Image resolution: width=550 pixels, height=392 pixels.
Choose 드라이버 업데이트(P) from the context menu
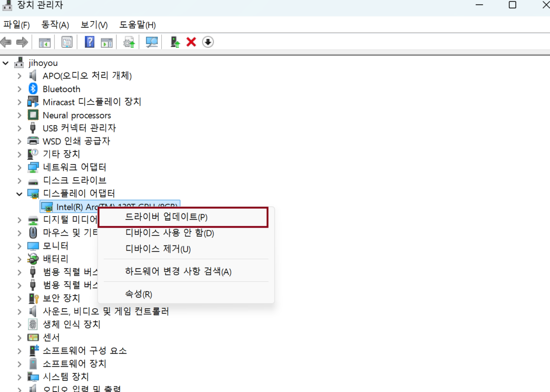click(183, 217)
